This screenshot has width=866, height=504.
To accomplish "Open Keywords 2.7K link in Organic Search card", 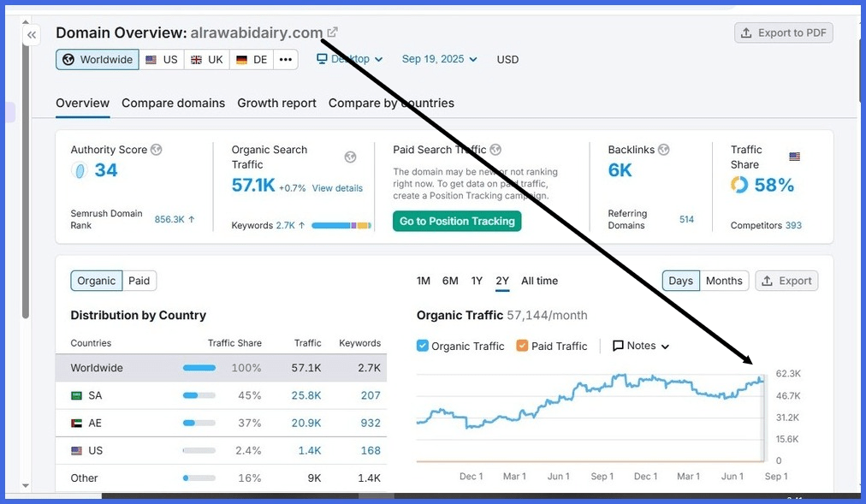I will point(290,225).
